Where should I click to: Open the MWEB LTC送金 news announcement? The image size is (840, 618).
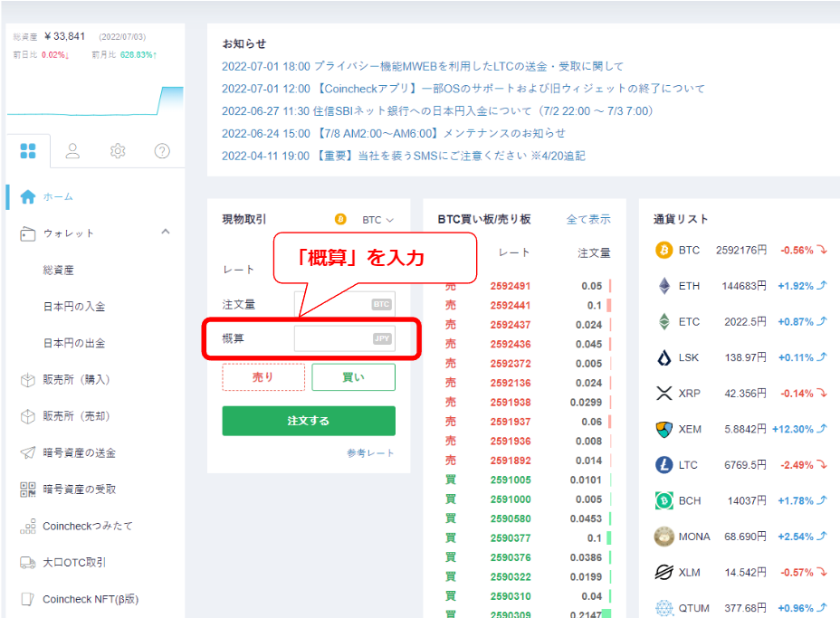click(423, 66)
